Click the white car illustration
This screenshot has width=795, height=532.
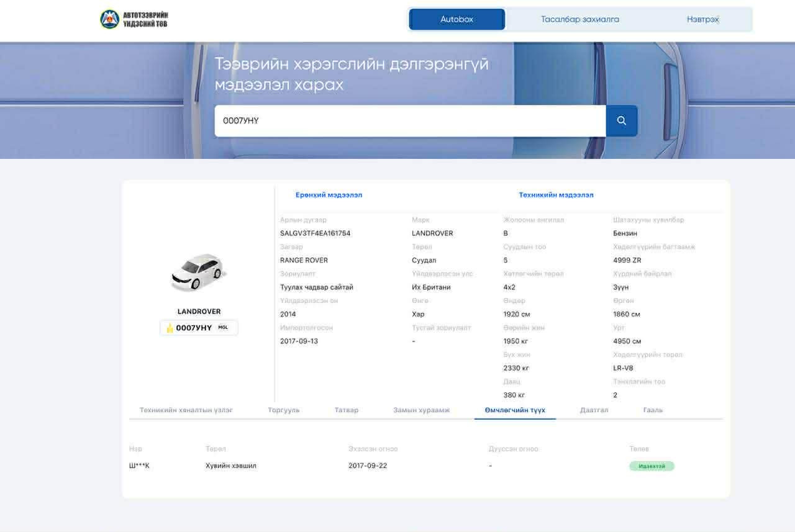[x=198, y=271]
